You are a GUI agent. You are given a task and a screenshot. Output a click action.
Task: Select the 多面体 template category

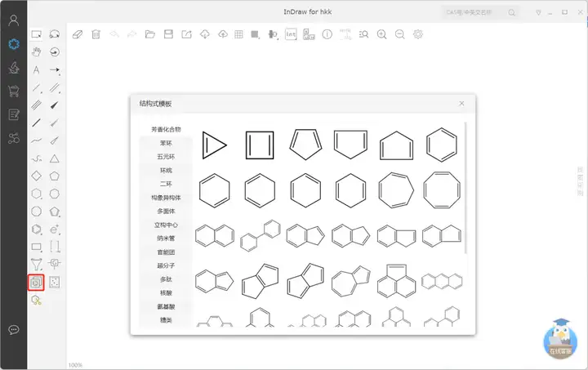point(166,212)
